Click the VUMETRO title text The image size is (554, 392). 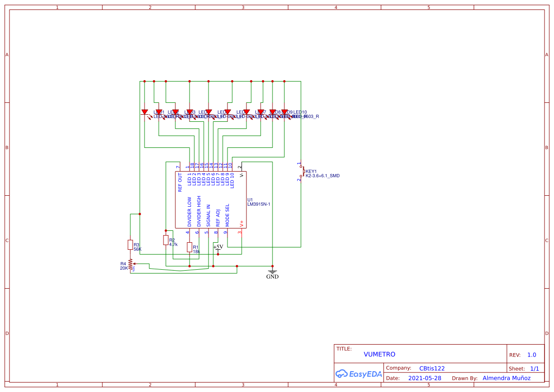pos(380,354)
